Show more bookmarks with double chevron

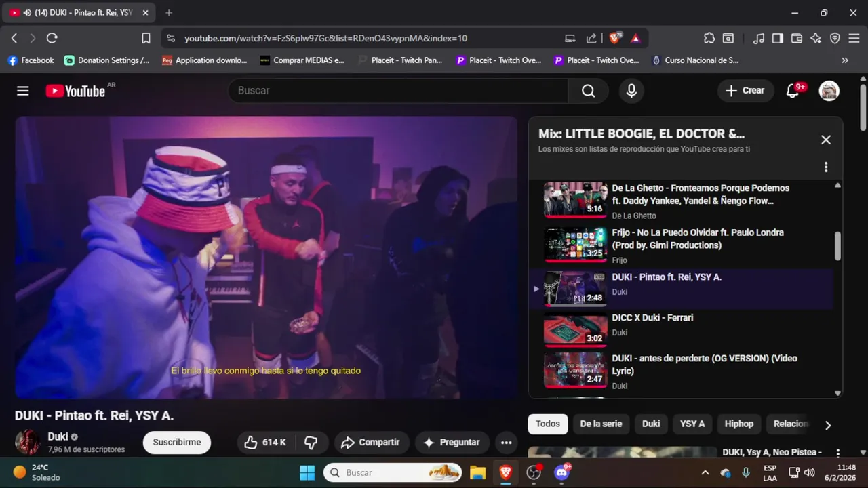point(845,60)
